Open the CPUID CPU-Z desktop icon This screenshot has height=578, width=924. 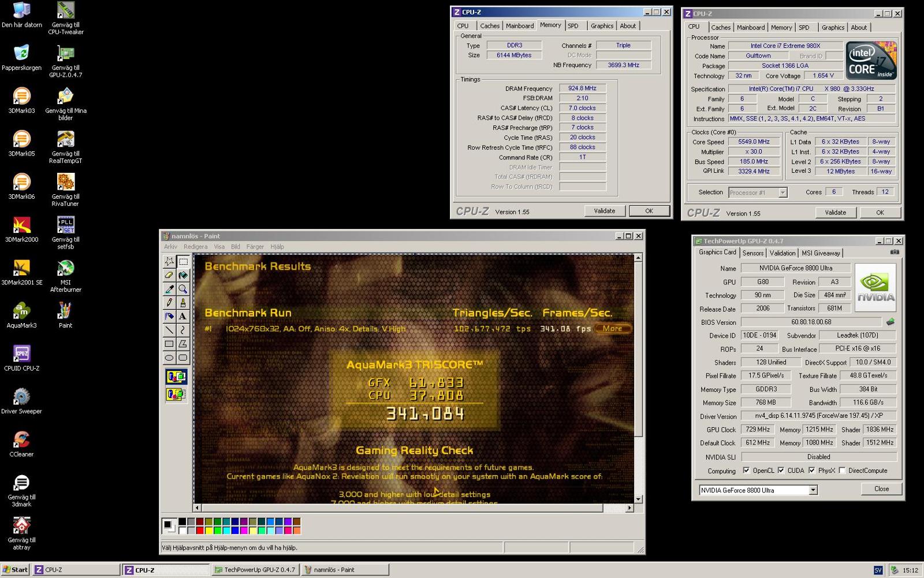pos(21,358)
